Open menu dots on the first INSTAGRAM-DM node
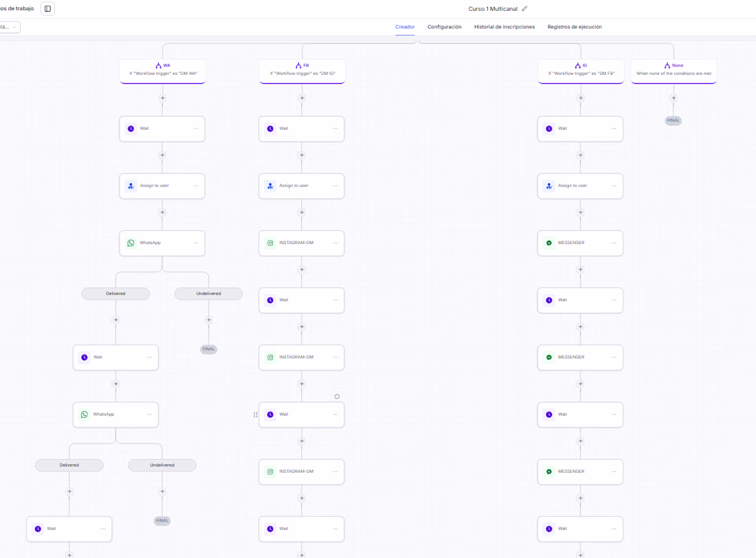Image resolution: width=756 pixels, height=558 pixels. coord(335,243)
